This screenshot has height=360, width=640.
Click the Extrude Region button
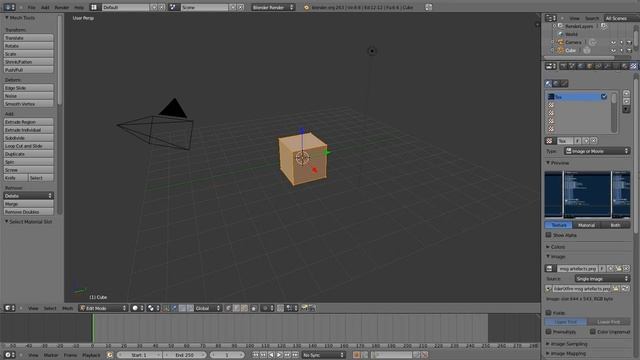click(x=29, y=122)
